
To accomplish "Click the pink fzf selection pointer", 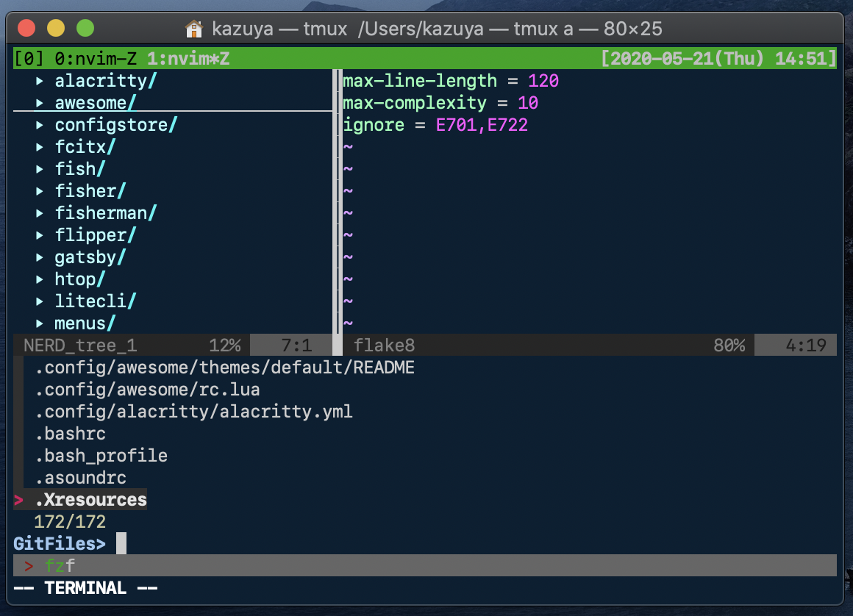I will pyautogui.click(x=18, y=500).
